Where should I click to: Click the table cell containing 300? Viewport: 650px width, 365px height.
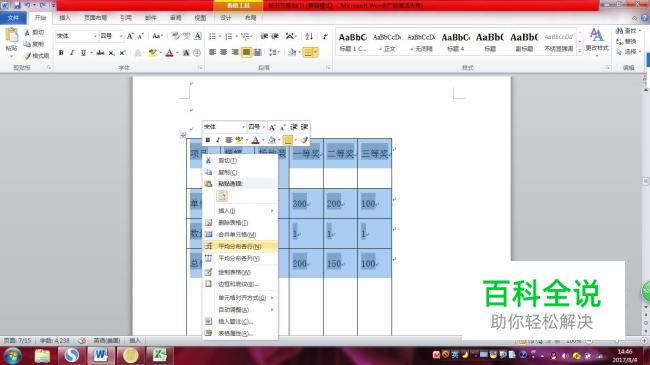pos(306,204)
